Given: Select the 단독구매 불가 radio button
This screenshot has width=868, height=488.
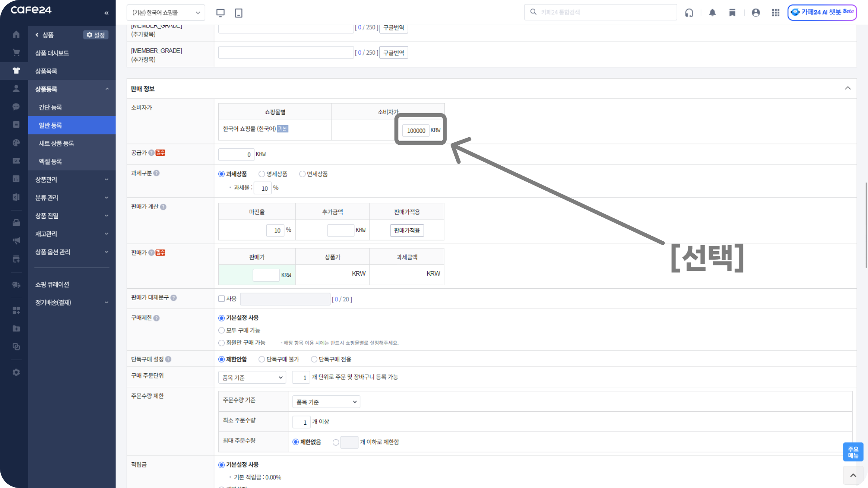Looking at the screenshot, I should 262,359.
